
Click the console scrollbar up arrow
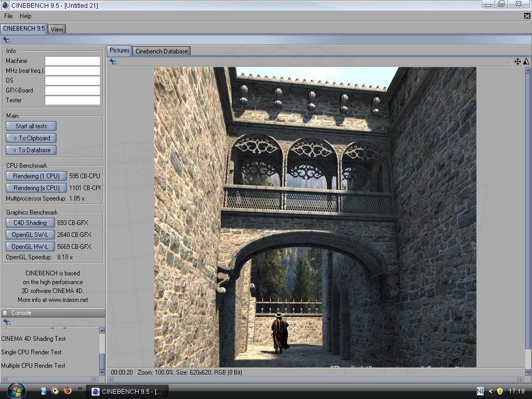point(102,330)
